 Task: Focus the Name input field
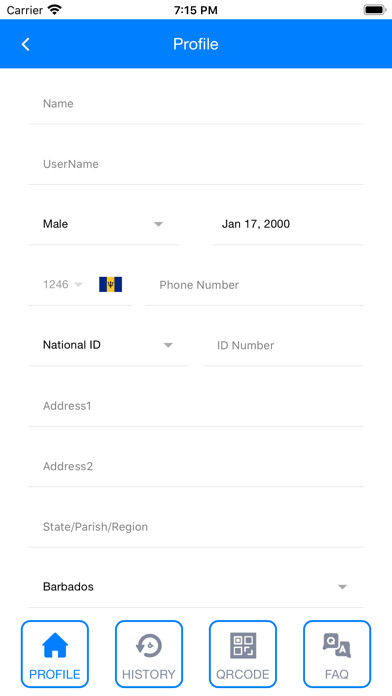coord(196,104)
